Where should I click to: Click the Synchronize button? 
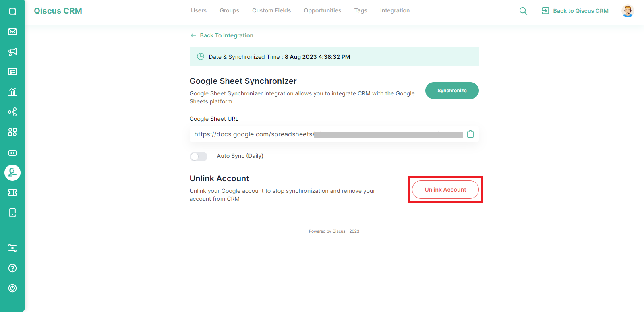click(452, 91)
